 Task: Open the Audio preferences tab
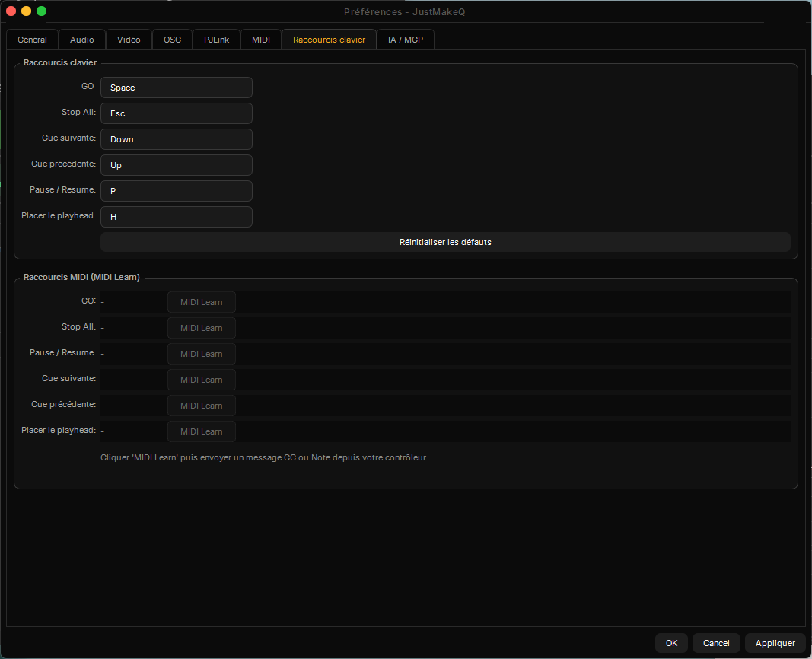click(x=82, y=40)
